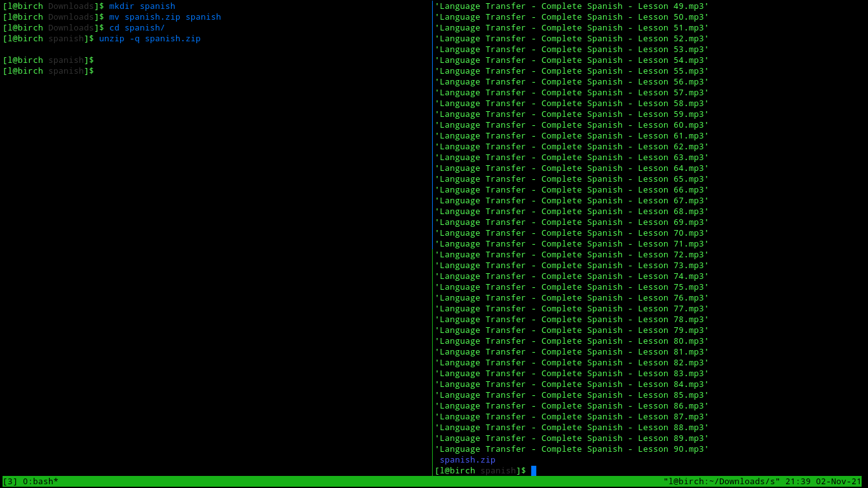Select the Lesson 76.mp3 filename
This screenshot has height=488, width=868.
click(572, 298)
